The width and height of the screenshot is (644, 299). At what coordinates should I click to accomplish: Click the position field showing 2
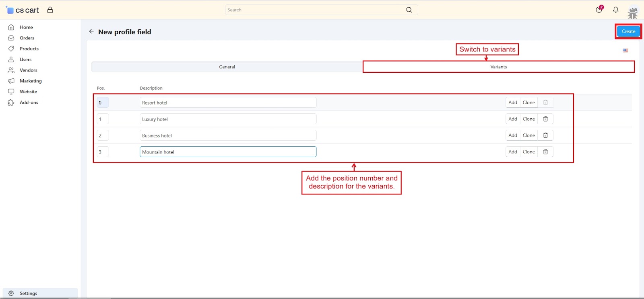click(103, 135)
